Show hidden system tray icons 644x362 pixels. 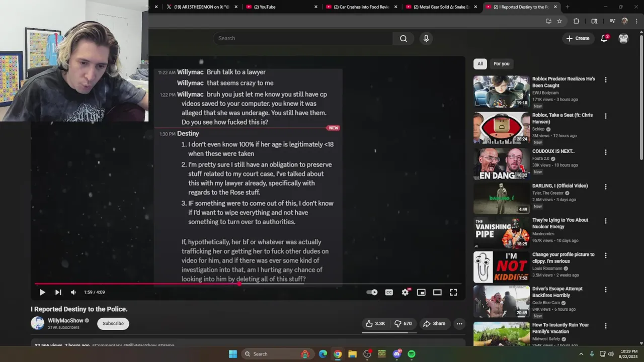click(581, 354)
